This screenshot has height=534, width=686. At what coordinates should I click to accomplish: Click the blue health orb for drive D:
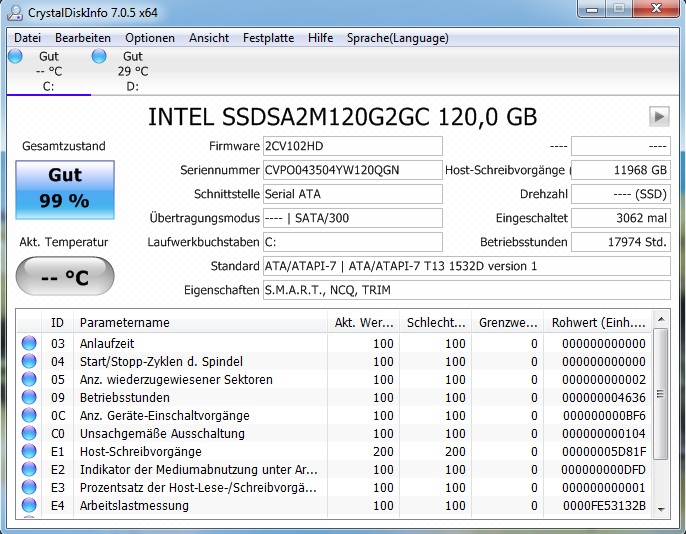(x=99, y=56)
